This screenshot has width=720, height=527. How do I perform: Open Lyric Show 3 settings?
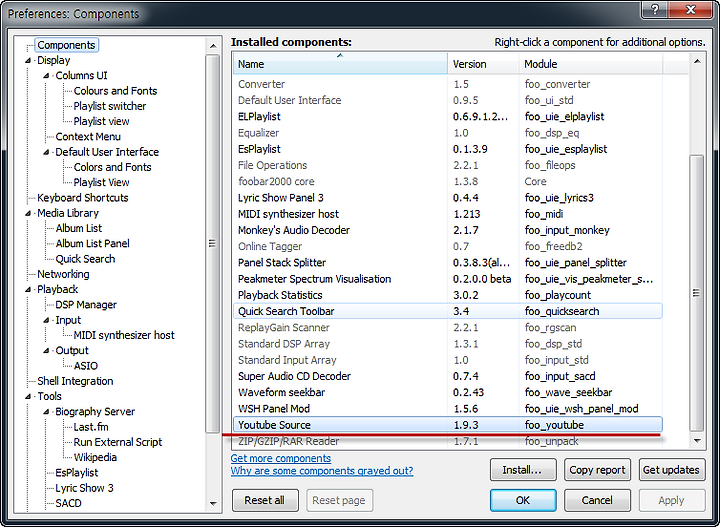(x=84, y=488)
